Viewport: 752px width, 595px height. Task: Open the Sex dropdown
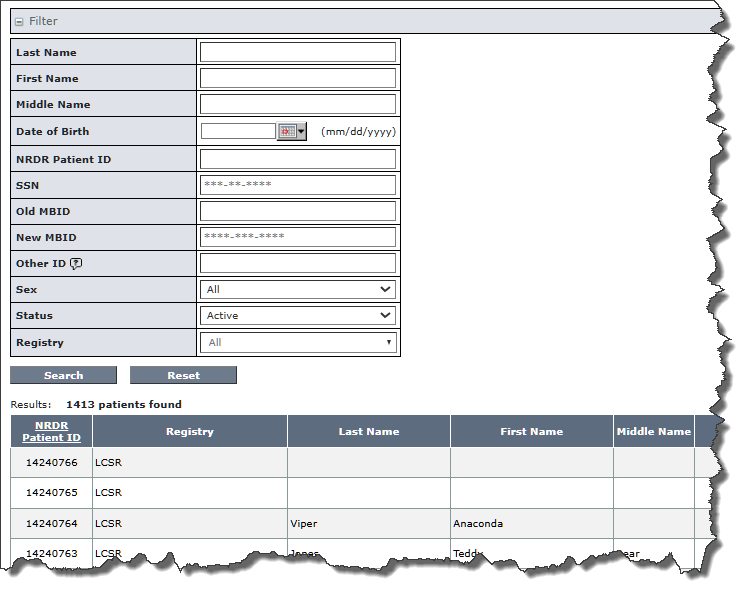coord(298,289)
